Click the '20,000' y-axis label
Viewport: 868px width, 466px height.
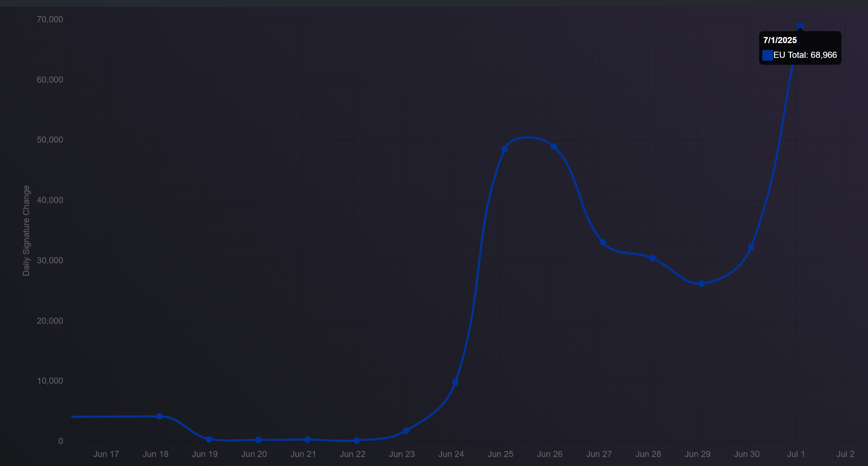[x=50, y=321]
